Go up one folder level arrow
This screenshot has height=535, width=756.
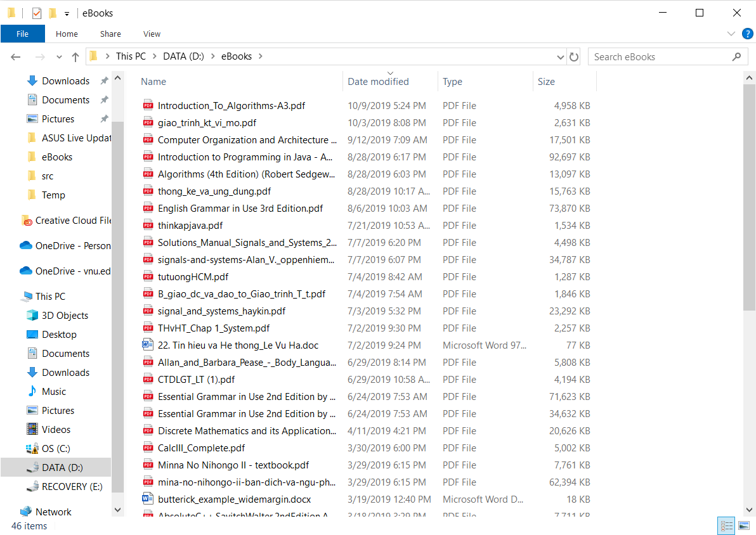[x=75, y=57]
